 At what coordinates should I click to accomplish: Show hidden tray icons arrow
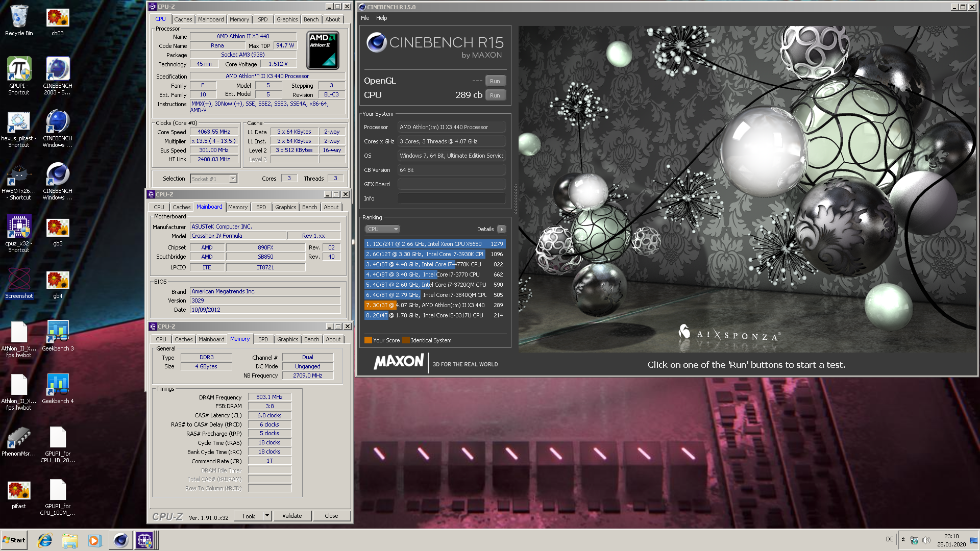tap(903, 540)
